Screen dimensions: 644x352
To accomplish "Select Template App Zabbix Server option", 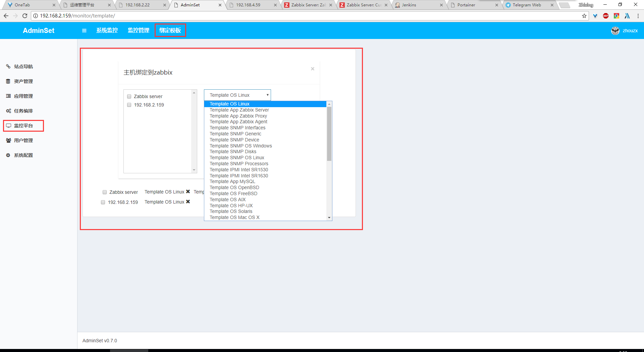I will coord(265,110).
